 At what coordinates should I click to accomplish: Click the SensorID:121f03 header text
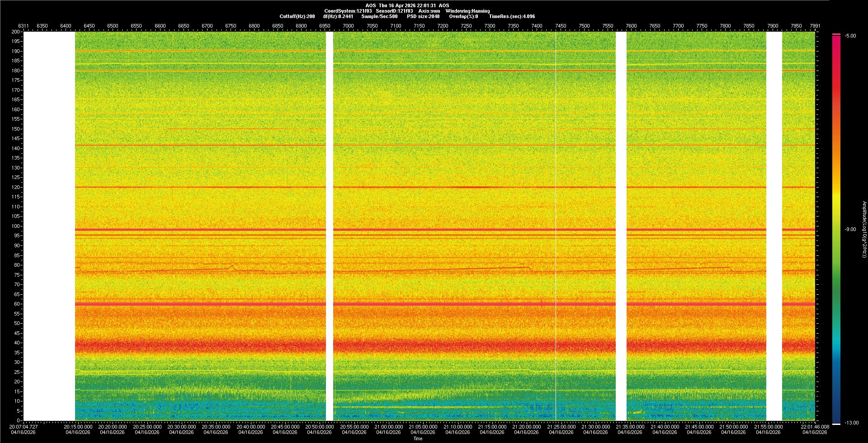(x=394, y=11)
